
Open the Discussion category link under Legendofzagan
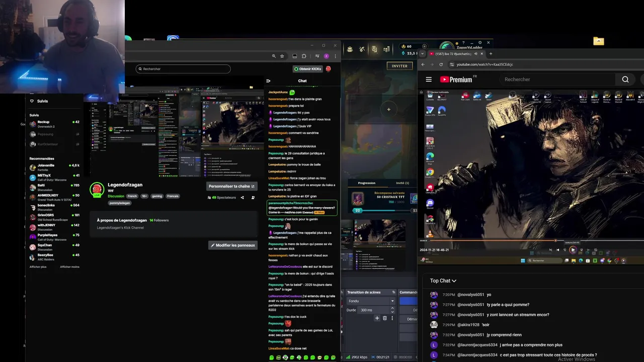click(x=116, y=196)
